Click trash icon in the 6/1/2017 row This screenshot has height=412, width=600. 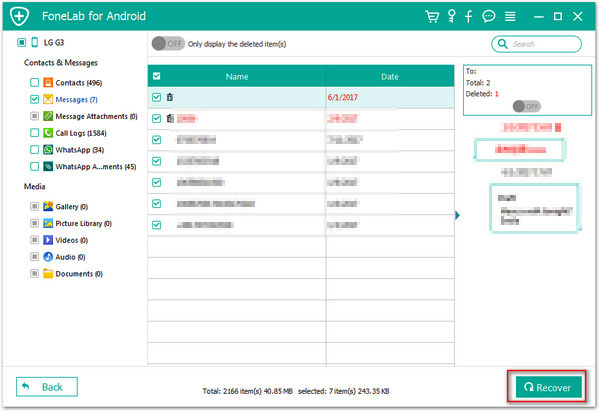[x=170, y=97]
